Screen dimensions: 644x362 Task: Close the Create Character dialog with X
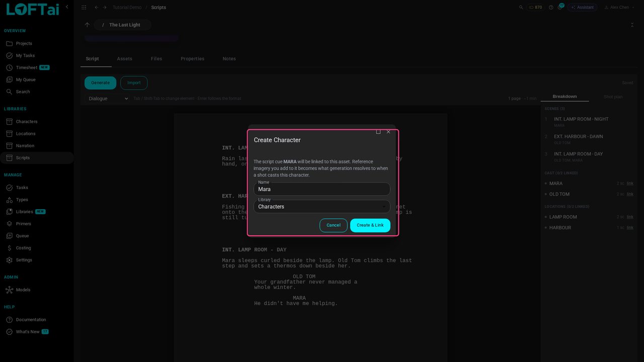[388, 132]
